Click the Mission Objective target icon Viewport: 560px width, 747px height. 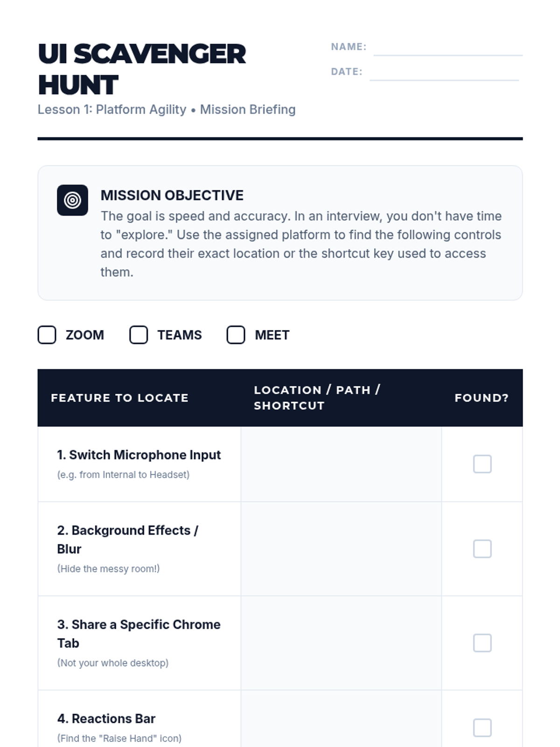pos(72,200)
